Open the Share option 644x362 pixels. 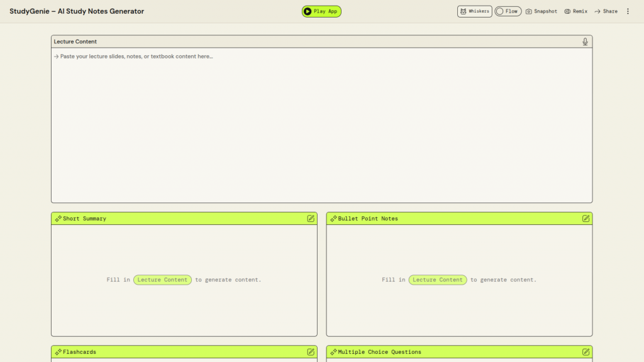pyautogui.click(x=606, y=11)
